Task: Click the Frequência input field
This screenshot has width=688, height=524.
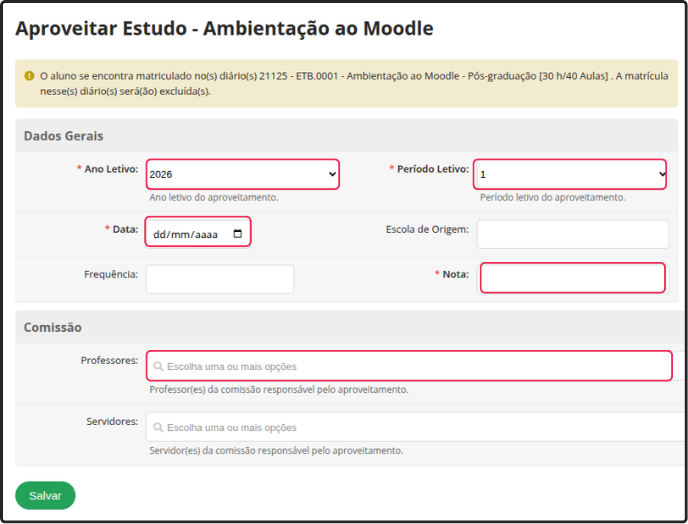Action: point(220,279)
